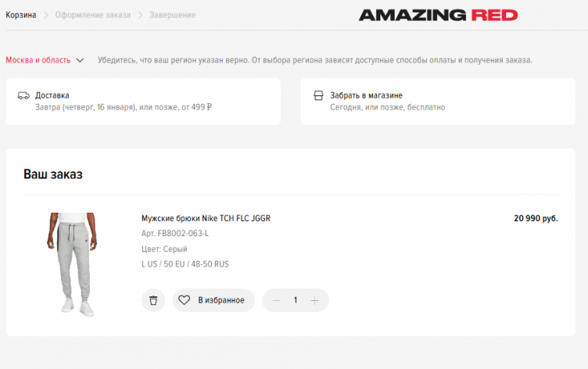Click the heart icon in В избранное
This screenshot has width=588, height=369.
[x=184, y=300]
